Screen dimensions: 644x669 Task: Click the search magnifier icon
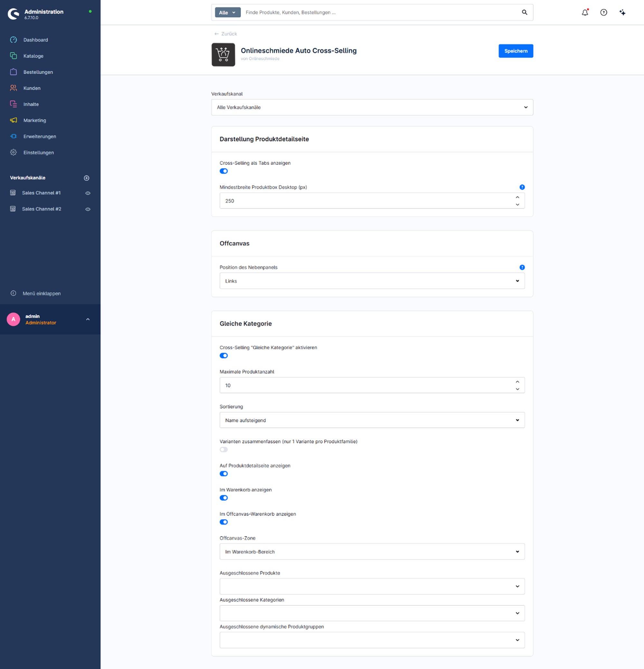tap(524, 12)
